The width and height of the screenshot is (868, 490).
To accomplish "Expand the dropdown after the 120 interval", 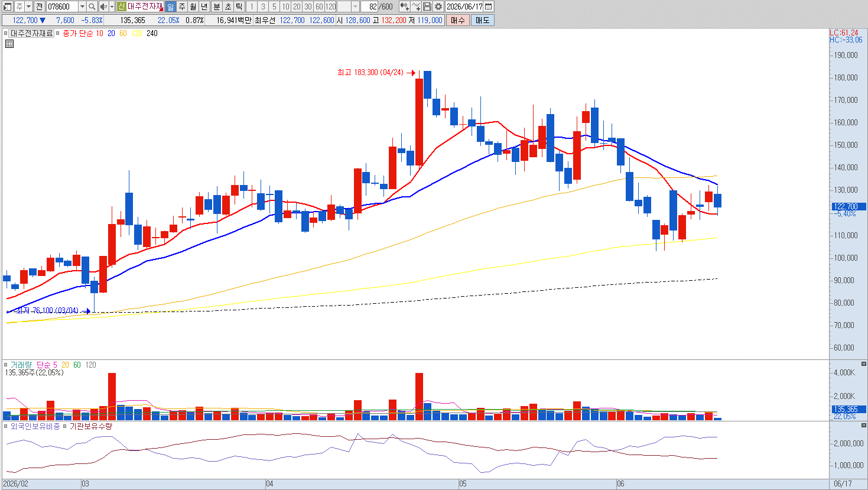I will [355, 7].
